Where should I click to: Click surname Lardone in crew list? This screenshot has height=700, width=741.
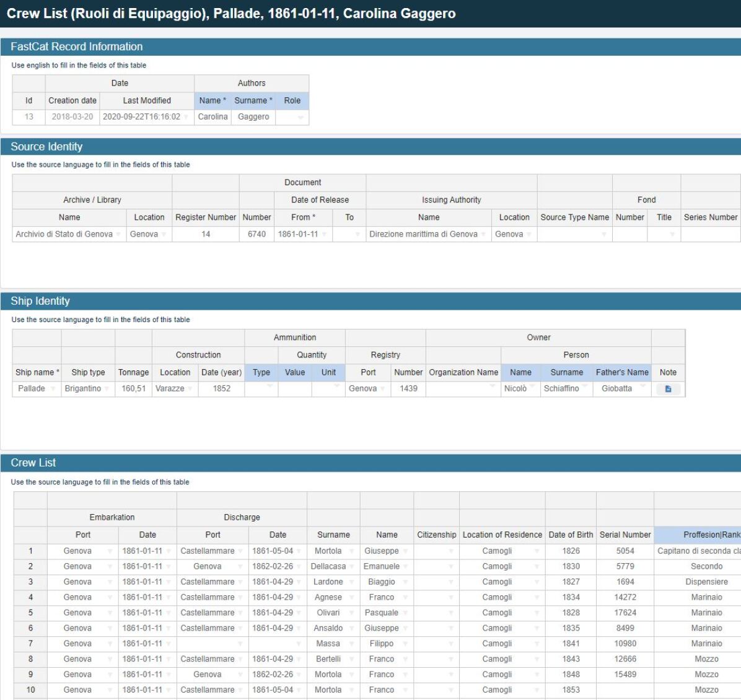tap(328, 582)
